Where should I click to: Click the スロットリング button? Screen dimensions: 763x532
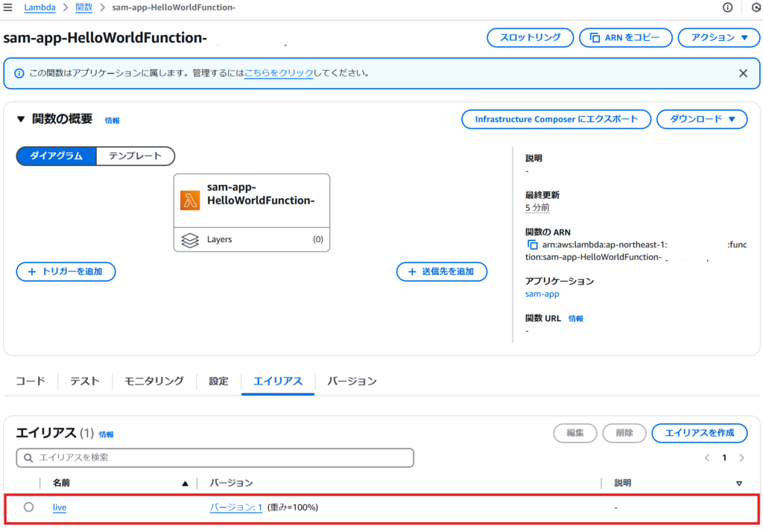(x=530, y=37)
